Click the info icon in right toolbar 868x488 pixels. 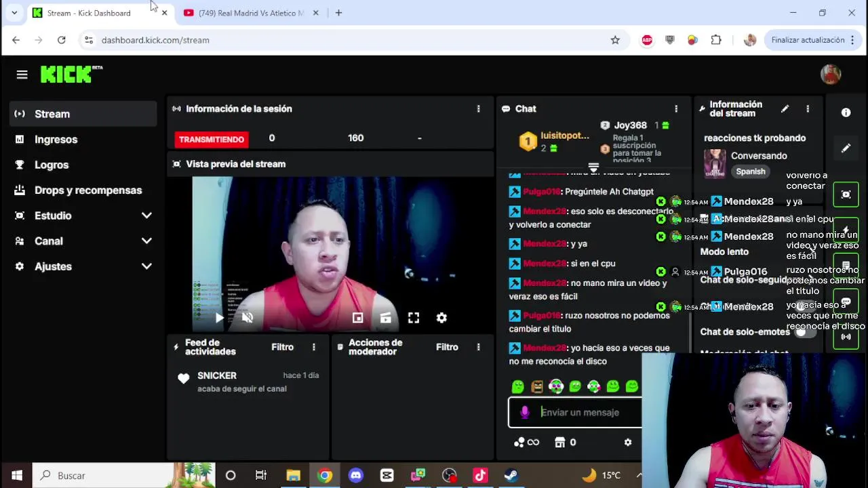[x=846, y=113]
